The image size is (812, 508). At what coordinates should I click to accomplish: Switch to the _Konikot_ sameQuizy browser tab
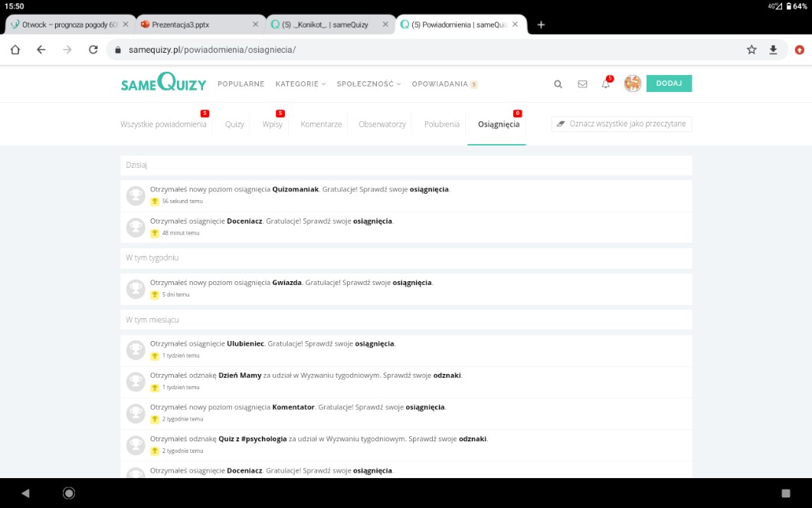pyautogui.click(x=325, y=25)
